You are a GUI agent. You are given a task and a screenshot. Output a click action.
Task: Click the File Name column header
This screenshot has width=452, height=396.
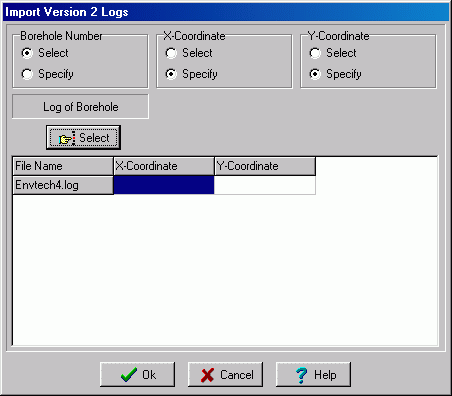[x=63, y=166]
